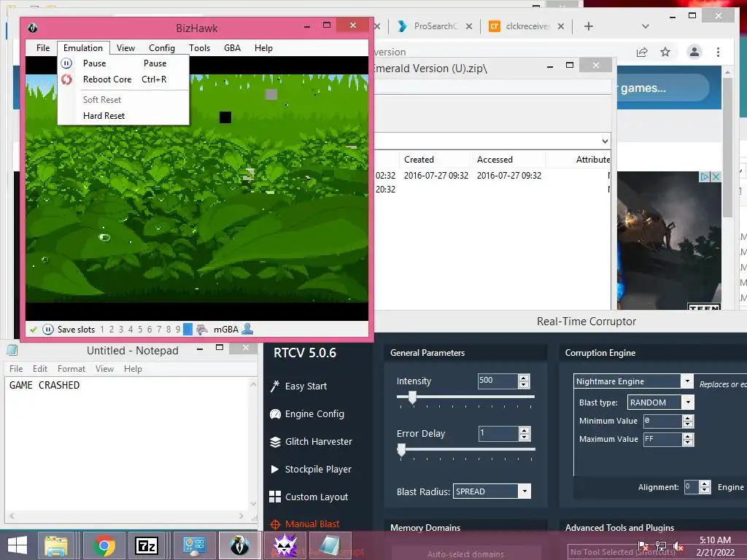Switch to BizHawk eagle taskbar icon
Screen dimensions: 747x560
pyautogui.click(x=239, y=545)
